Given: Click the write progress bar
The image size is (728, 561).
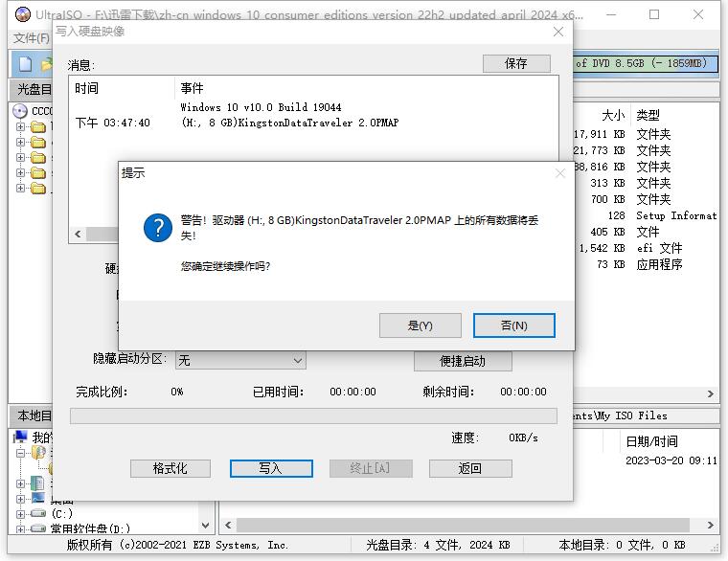Looking at the screenshot, I should pos(313,416).
